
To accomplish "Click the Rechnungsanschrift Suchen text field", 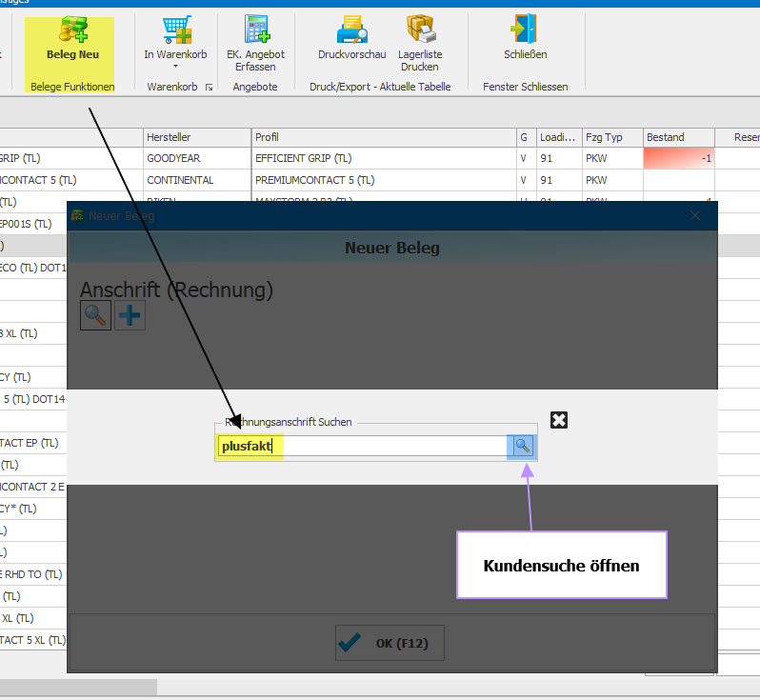I will point(362,446).
